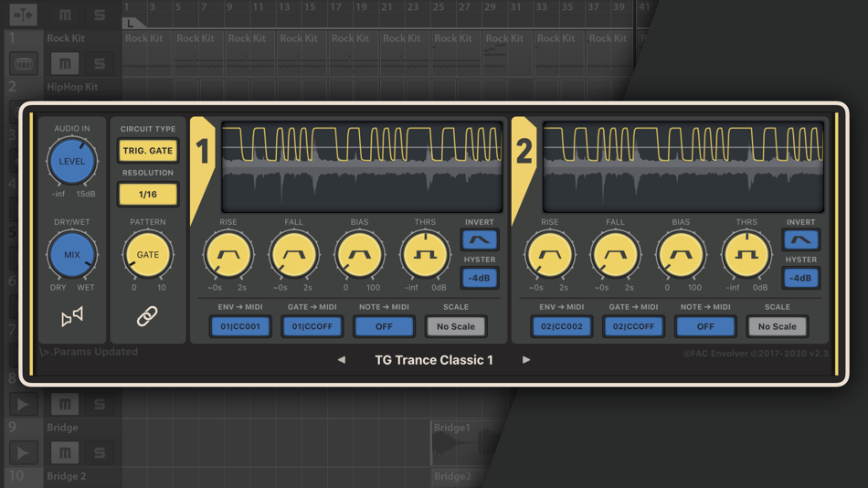Click channel 1 BIAS knob
This screenshot has height=488, width=868.
359,255
